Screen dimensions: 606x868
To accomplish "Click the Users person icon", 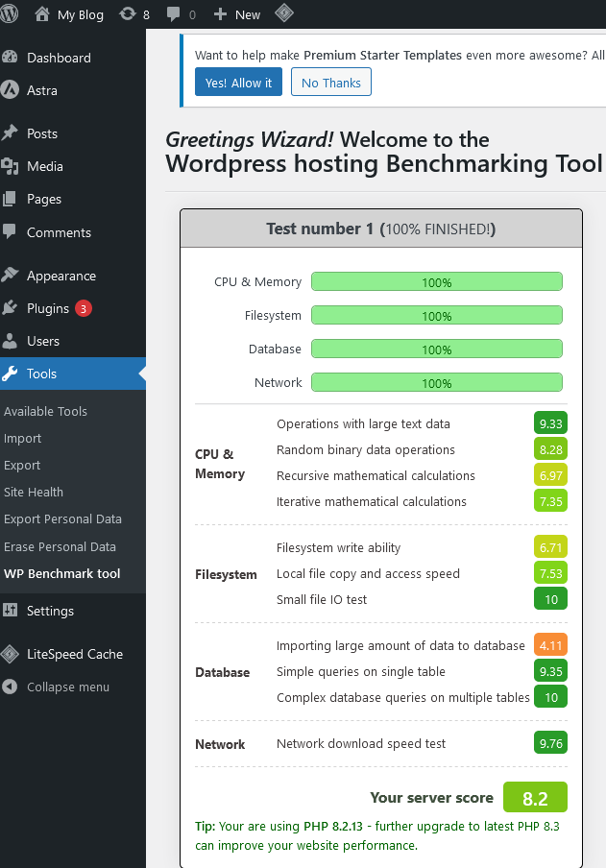I will [10, 341].
